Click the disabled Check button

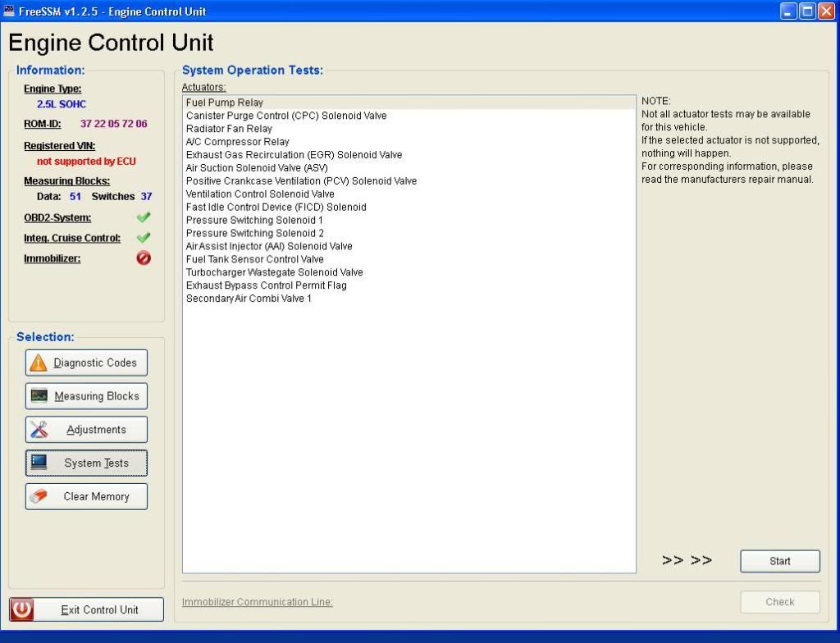[780, 602]
